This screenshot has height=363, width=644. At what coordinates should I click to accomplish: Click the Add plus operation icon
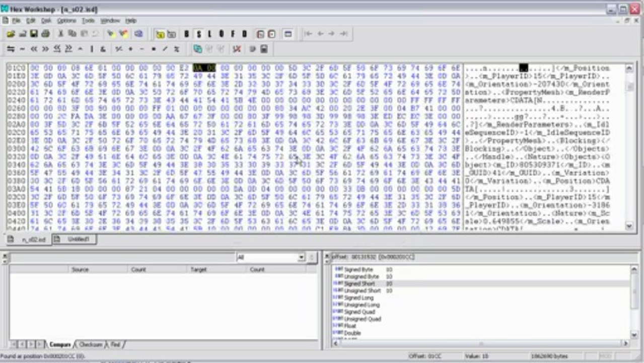pyautogui.click(x=130, y=49)
